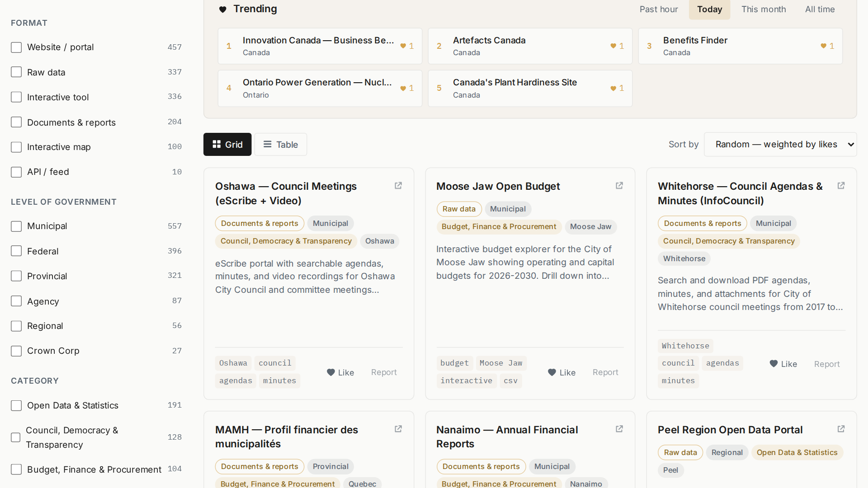
Task: Switch to Grid view
Action: click(227, 145)
